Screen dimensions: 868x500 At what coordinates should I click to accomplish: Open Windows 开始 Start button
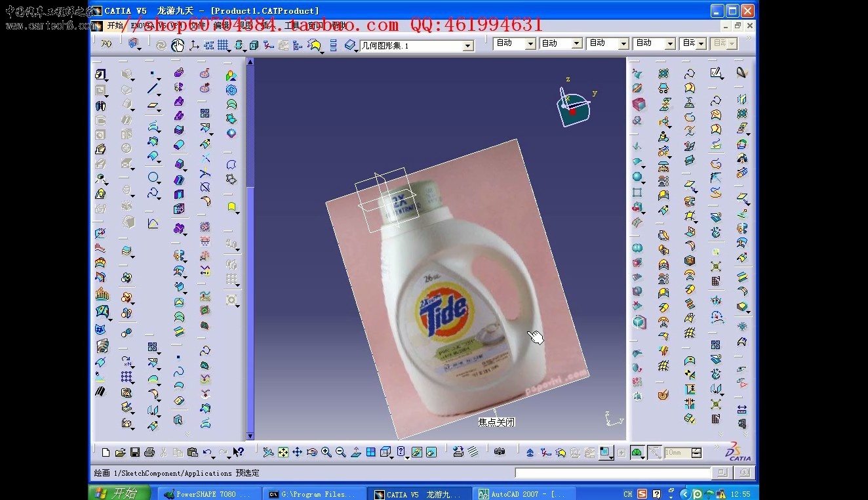[x=119, y=493]
